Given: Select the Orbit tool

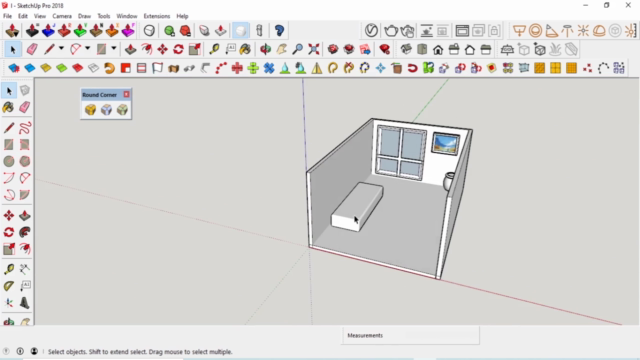Looking at the screenshot, I should (265, 49).
